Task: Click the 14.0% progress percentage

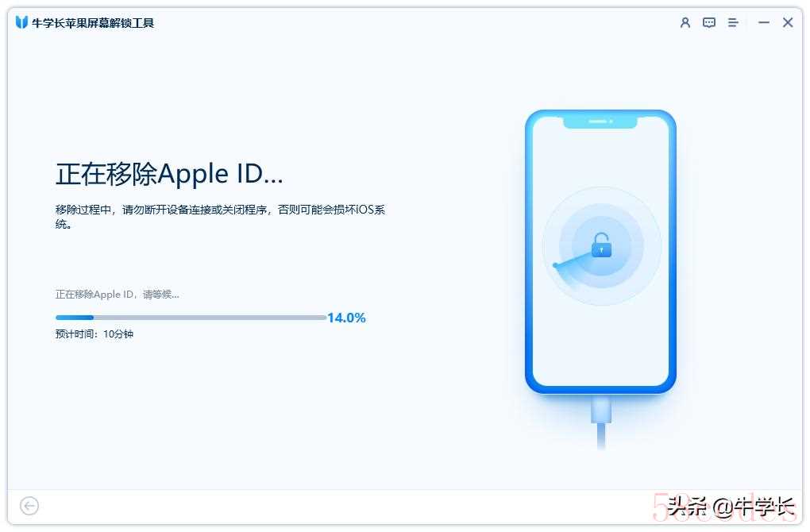Action: click(346, 318)
